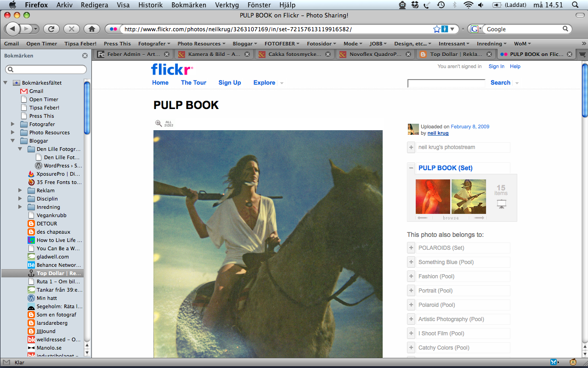Collapse the PULP BOOK (Set) section
Screen dimensions: 588x368
click(411, 168)
